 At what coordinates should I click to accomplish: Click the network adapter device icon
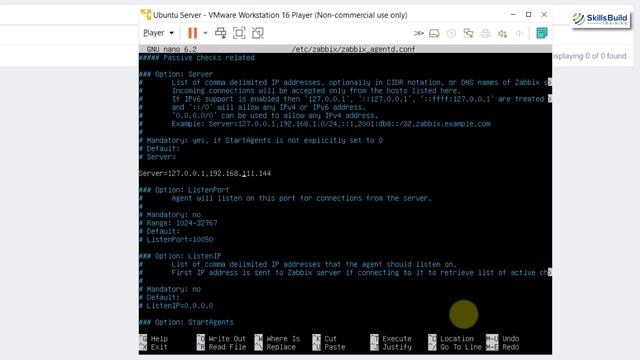[469, 33]
